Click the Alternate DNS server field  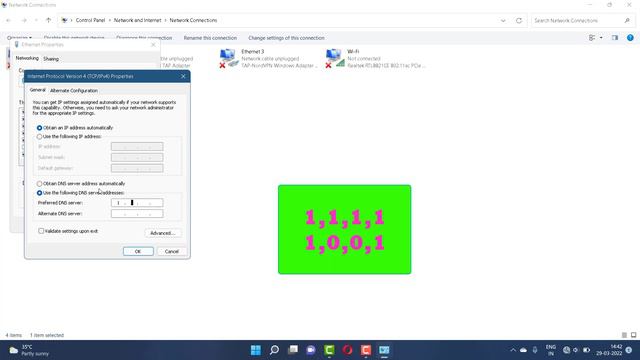tap(137, 213)
